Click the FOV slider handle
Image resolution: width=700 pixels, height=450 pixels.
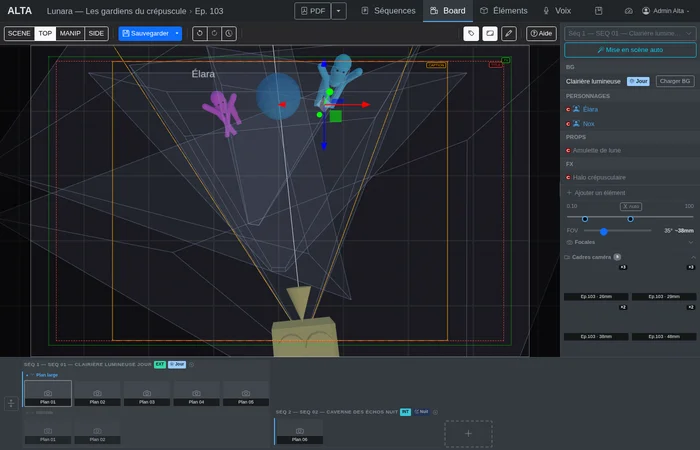tap(603, 230)
